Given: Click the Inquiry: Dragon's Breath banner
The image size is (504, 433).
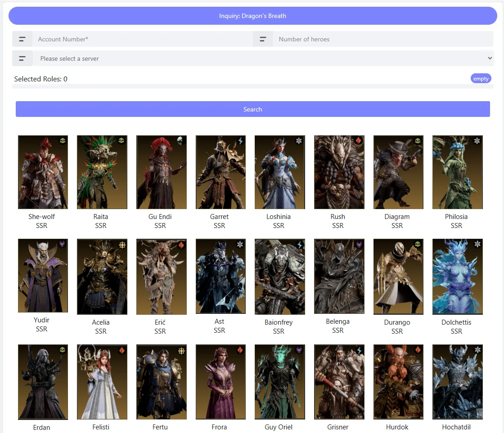Looking at the screenshot, I should pyautogui.click(x=252, y=16).
